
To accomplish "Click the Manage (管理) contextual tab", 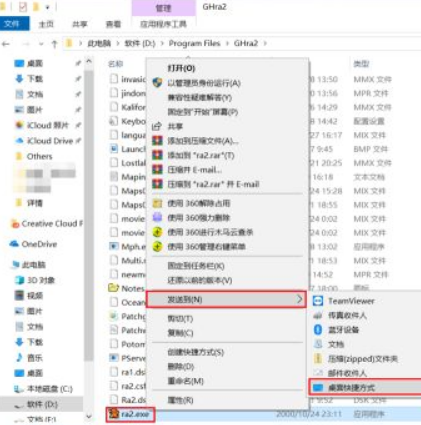I will click(x=163, y=8).
